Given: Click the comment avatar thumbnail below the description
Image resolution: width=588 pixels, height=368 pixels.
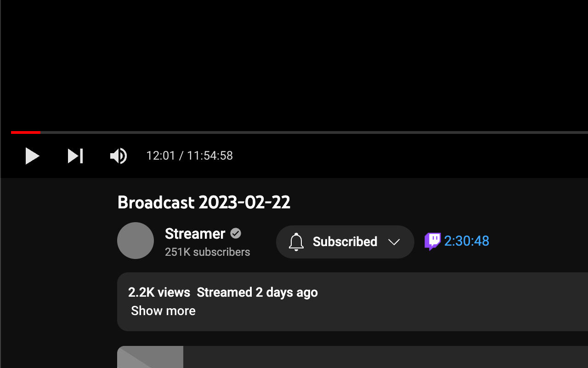Looking at the screenshot, I should (x=150, y=357).
